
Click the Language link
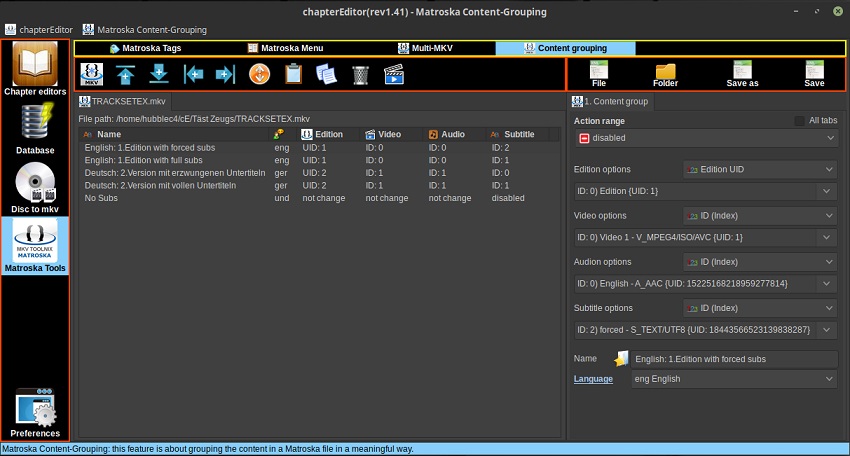(593, 378)
